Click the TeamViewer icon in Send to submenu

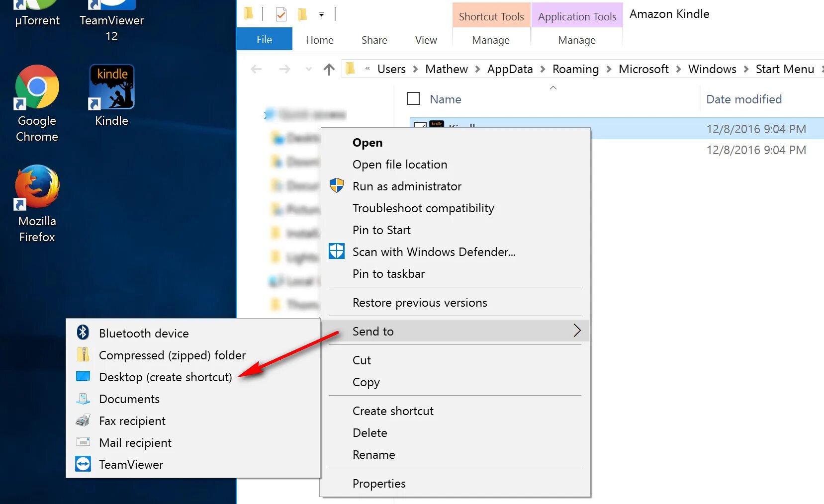coord(83,464)
